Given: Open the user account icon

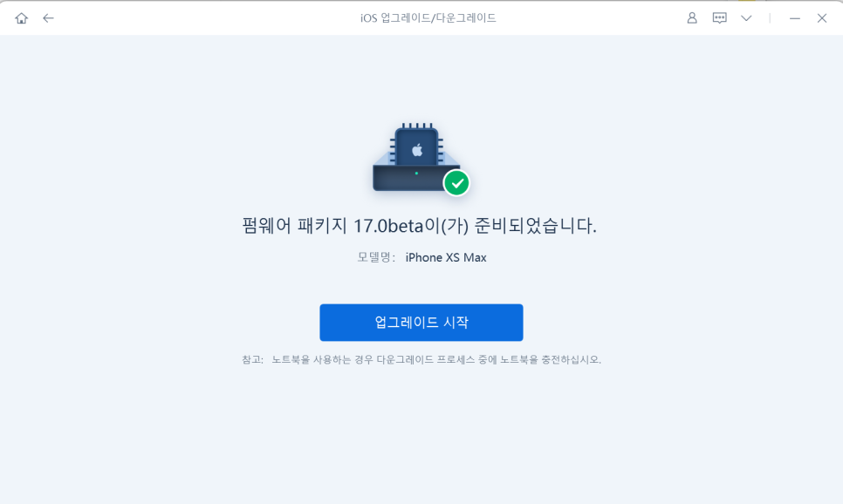Looking at the screenshot, I should (692, 18).
